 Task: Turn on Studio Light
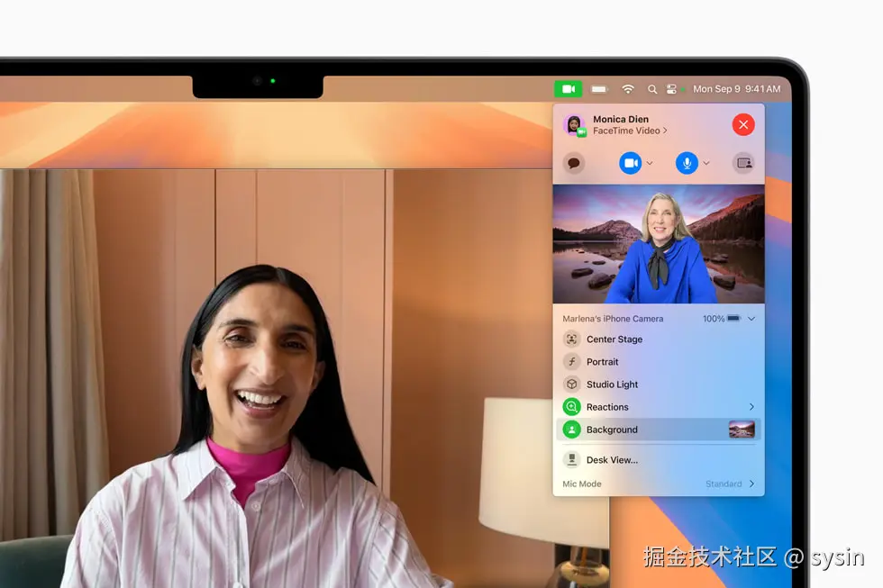(x=611, y=384)
